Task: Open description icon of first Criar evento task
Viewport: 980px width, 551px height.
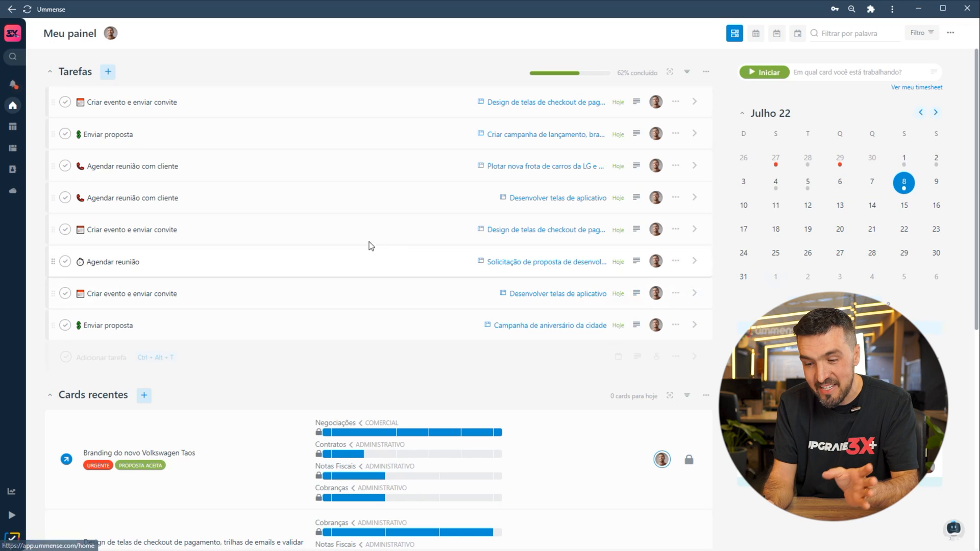Action: tap(636, 102)
